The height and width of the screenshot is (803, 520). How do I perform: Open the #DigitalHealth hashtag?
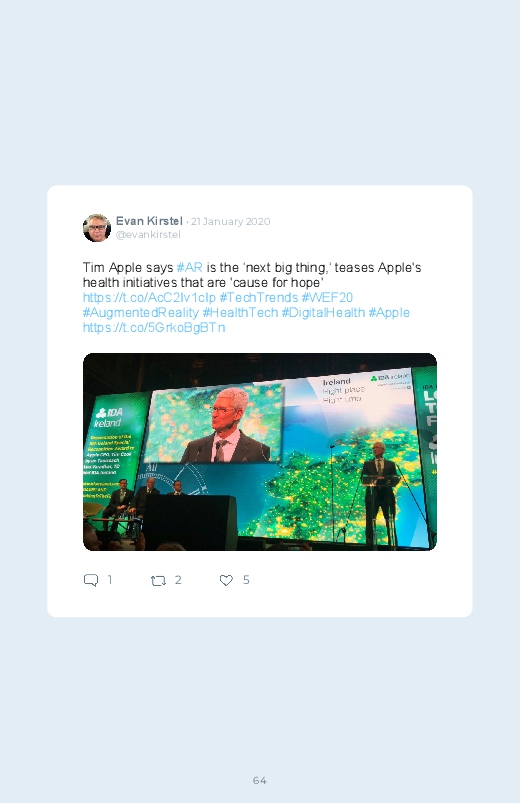click(323, 312)
